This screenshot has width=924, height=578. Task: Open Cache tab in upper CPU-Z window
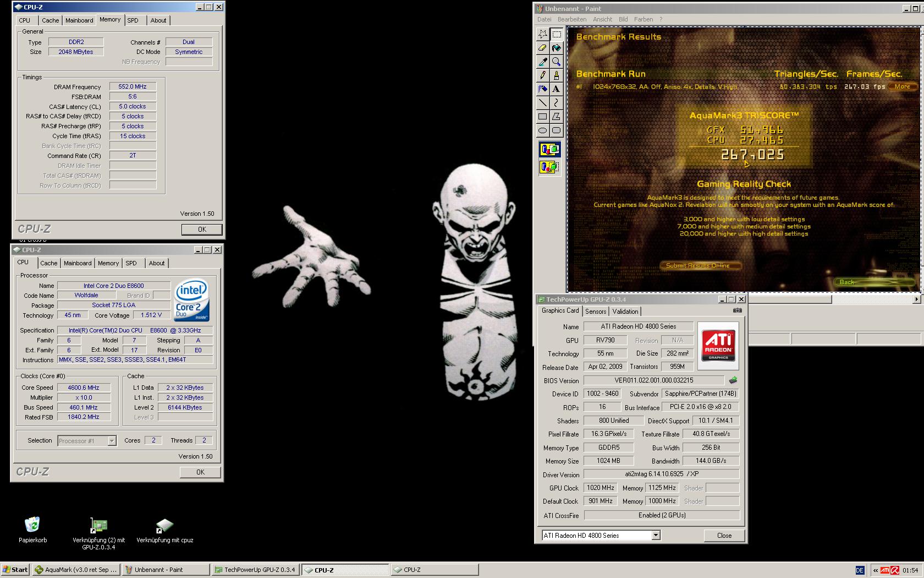[50, 20]
